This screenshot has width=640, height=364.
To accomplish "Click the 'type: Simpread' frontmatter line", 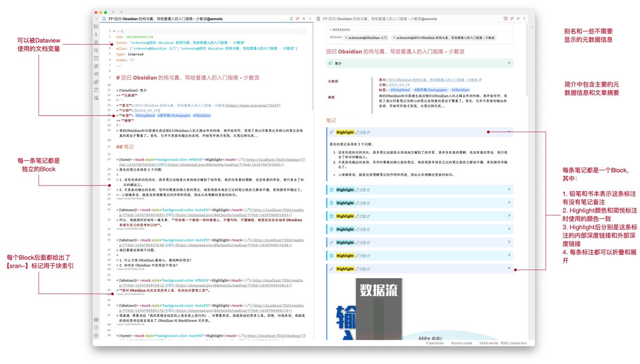I will point(131,54).
